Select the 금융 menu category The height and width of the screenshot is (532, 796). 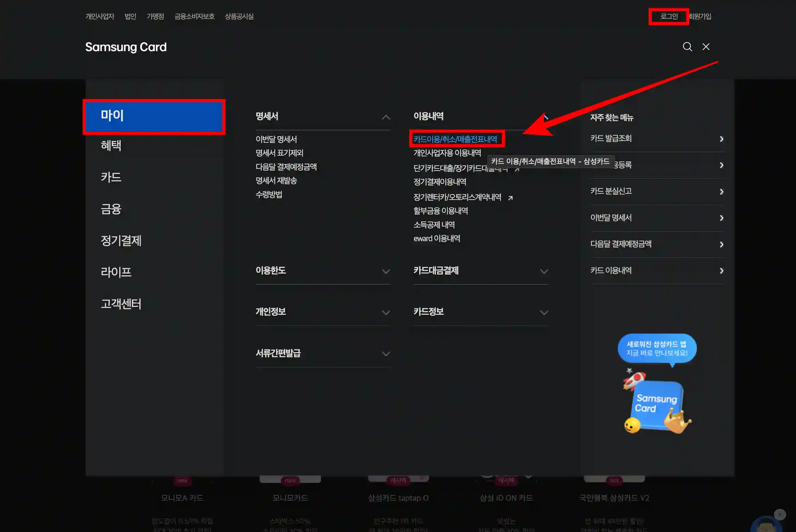(111, 209)
